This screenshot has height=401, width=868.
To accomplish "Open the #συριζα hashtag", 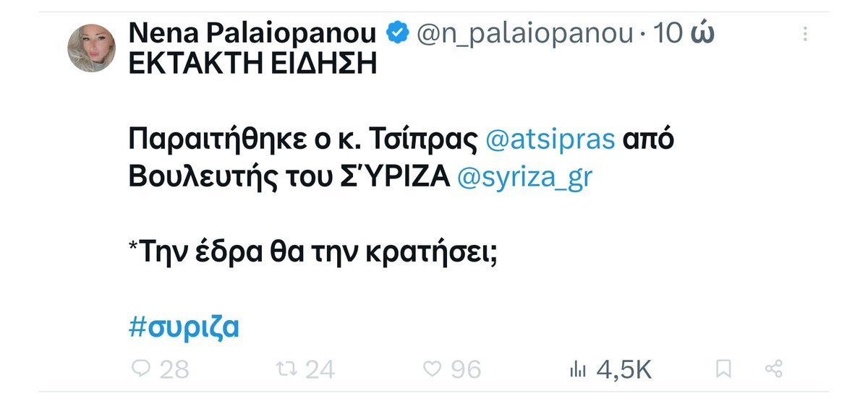I will (183, 328).
